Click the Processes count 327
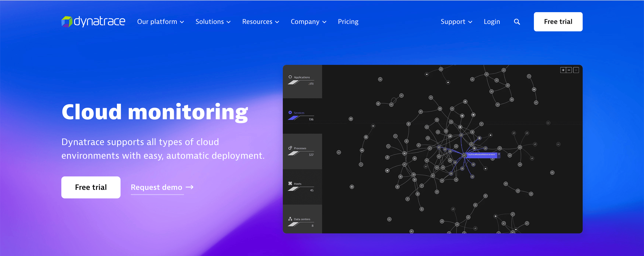 pos(311,155)
